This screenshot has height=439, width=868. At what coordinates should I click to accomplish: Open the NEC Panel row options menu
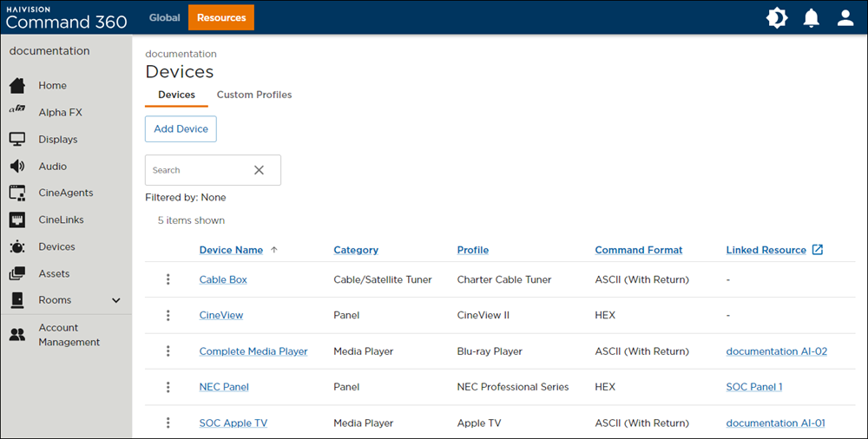[x=168, y=387]
